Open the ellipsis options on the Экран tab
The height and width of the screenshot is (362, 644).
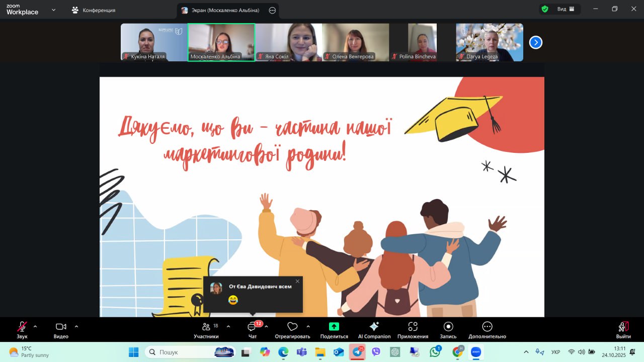tap(272, 10)
